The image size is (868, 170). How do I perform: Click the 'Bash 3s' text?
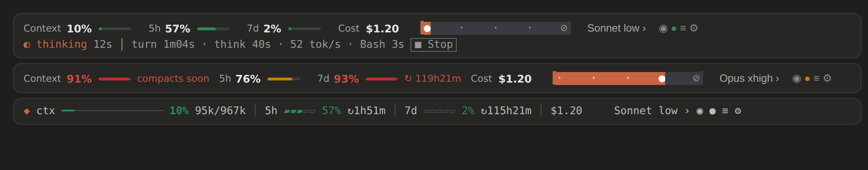[x=382, y=45]
